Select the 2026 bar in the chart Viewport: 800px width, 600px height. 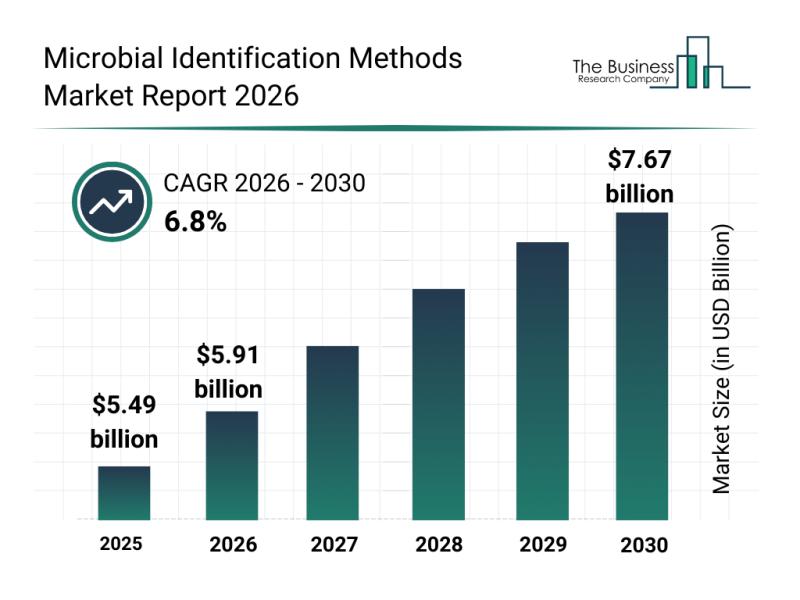(x=231, y=465)
